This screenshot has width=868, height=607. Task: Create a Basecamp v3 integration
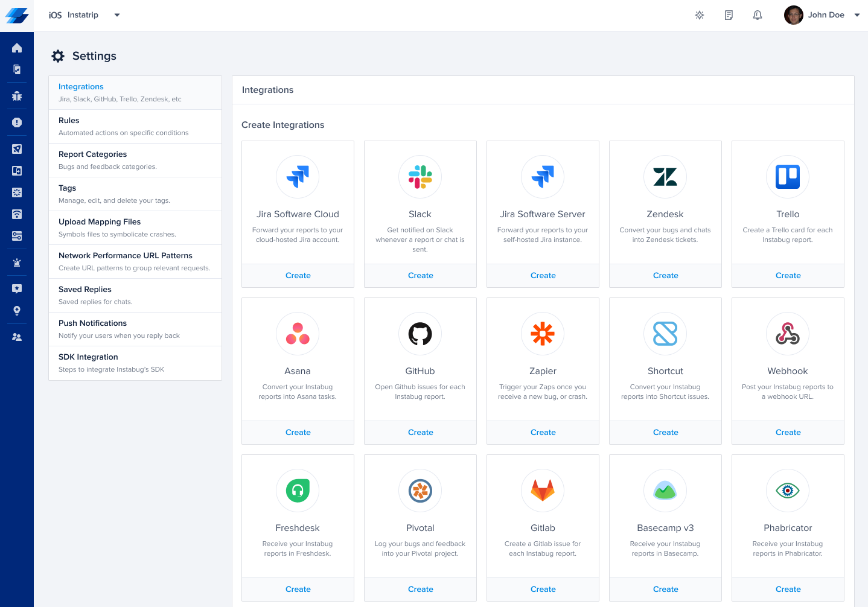click(x=665, y=590)
